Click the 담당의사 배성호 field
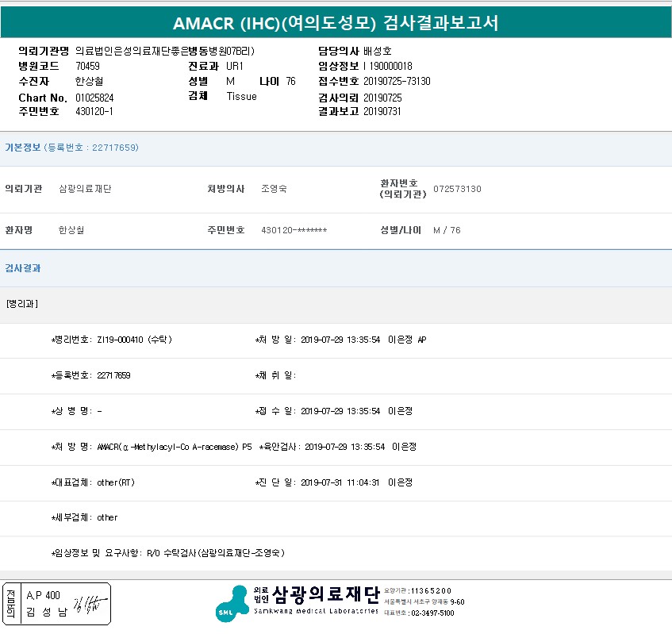The height and width of the screenshot is (634, 672). (x=378, y=51)
